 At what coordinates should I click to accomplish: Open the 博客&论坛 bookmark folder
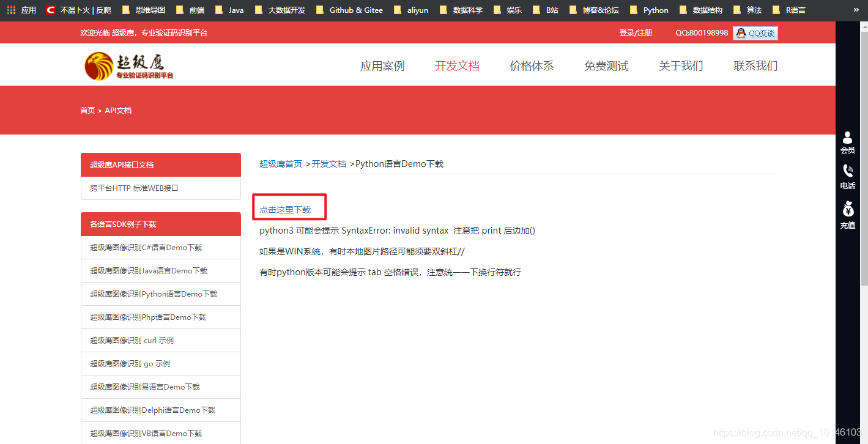(594, 10)
